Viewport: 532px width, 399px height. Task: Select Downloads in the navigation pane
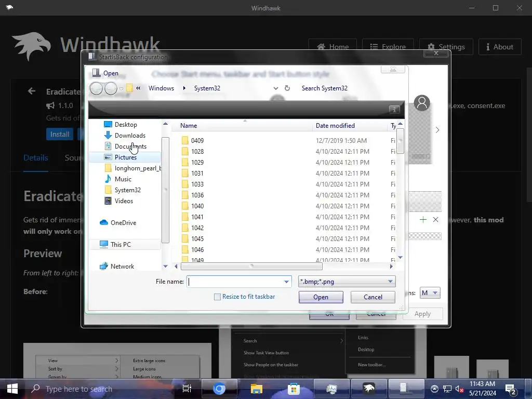[x=130, y=136]
